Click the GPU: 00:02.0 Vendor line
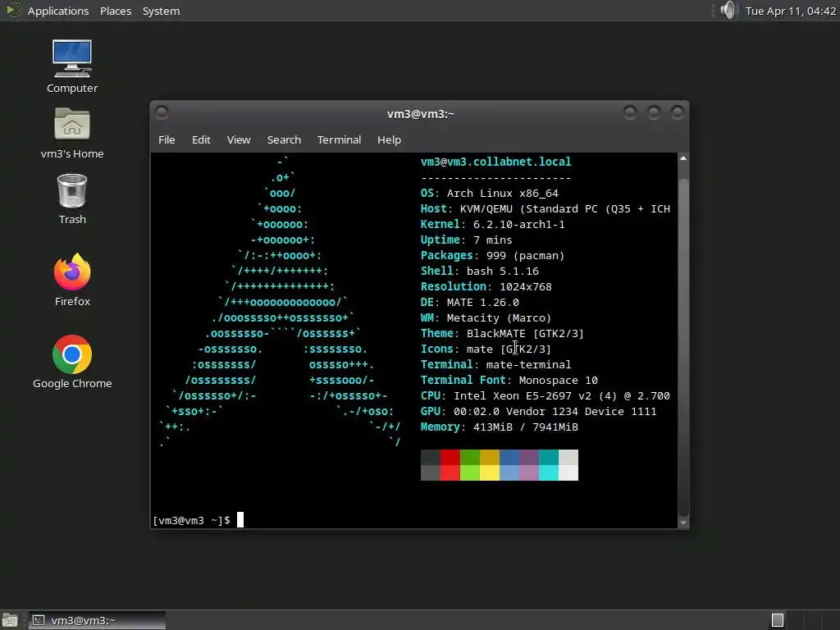The width and height of the screenshot is (840, 630). coord(539,411)
